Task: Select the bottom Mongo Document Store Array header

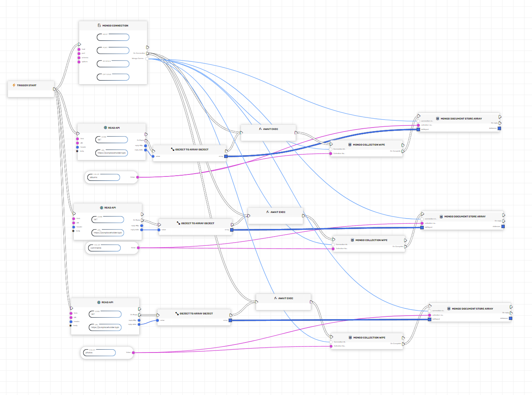Action: 472,309
